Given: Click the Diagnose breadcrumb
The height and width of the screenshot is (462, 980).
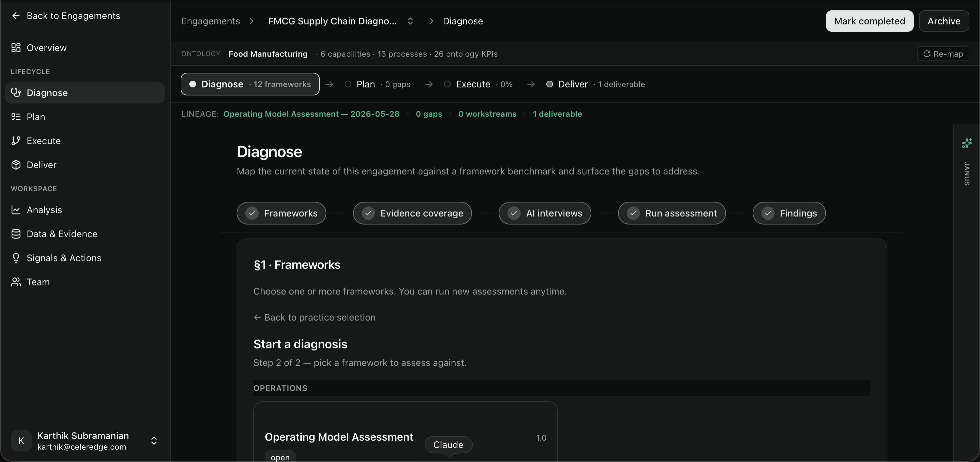Looking at the screenshot, I should tap(463, 21).
